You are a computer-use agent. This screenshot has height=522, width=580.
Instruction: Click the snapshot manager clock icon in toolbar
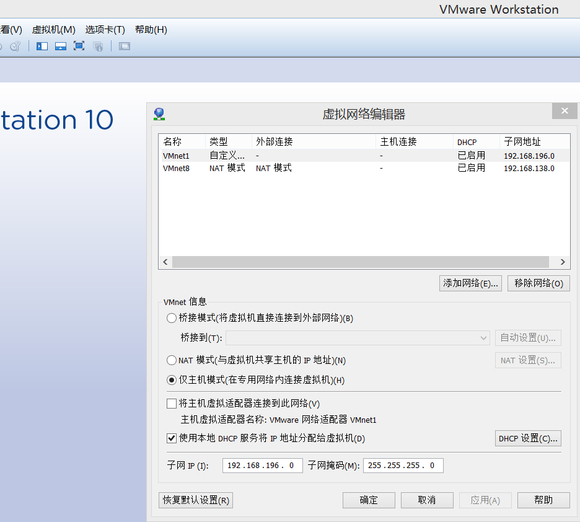tap(15, 46)
